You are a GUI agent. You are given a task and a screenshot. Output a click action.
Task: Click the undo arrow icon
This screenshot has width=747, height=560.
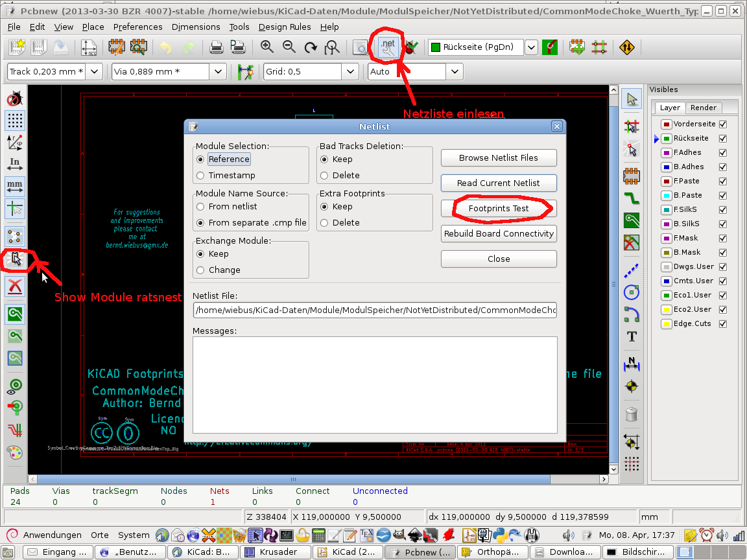coord(166,47)
